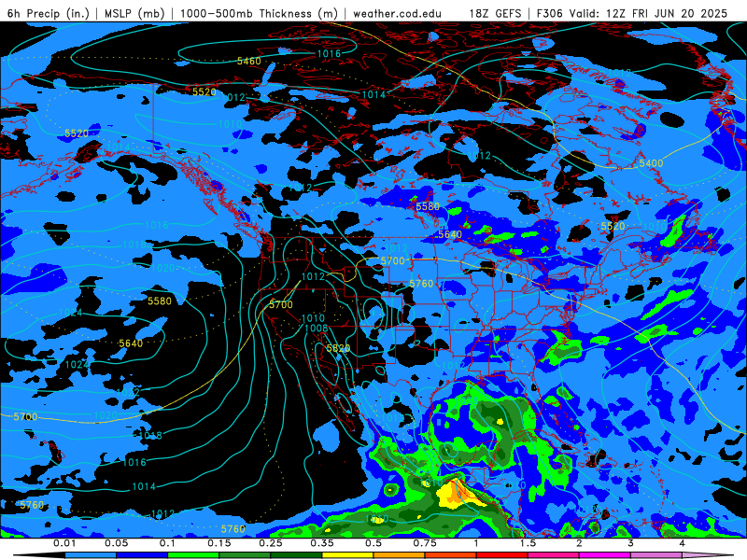Click the darkest green 0.25 legend swatch
The width and height of the screenshot is (747, 560).
pyautogui.click(x=296, y=555)
